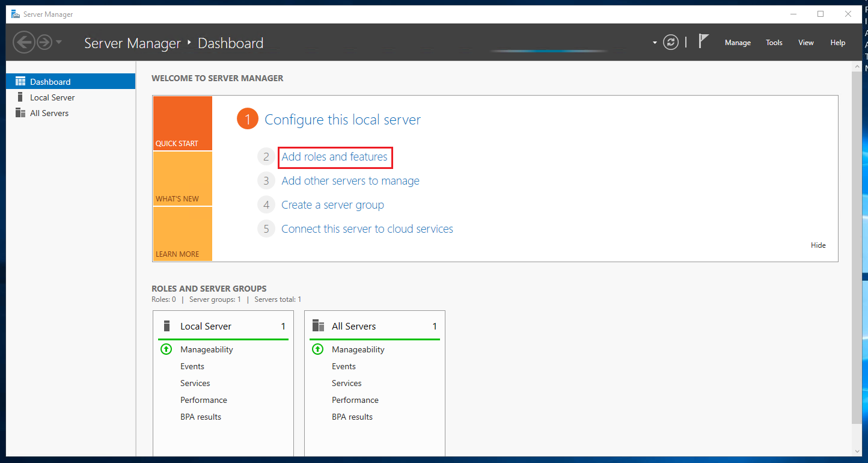Open the notifications flag

[703, 41]
